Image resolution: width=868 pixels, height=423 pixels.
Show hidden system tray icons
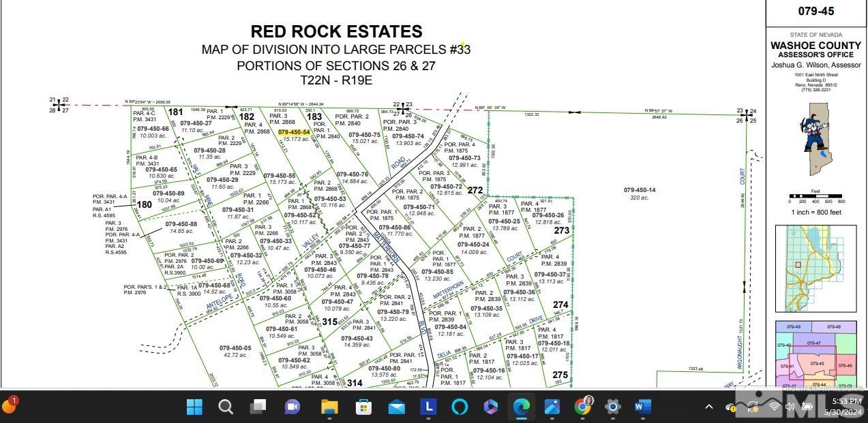[709, 407]
